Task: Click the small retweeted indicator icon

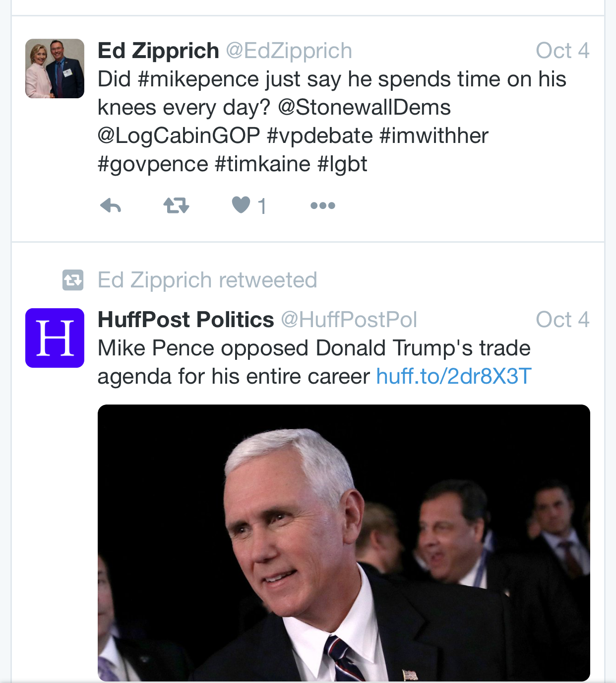Action: point(73,280)
